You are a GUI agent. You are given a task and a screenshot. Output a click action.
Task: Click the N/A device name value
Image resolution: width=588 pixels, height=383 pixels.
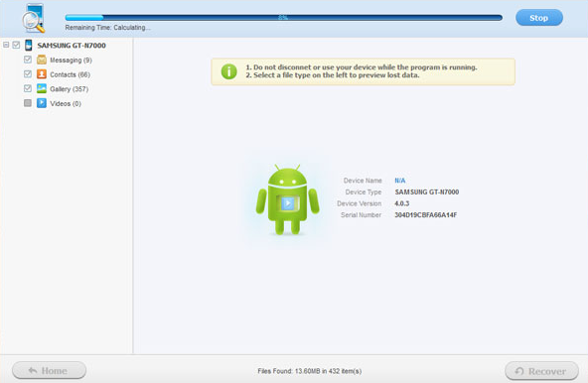pos(399,181)
